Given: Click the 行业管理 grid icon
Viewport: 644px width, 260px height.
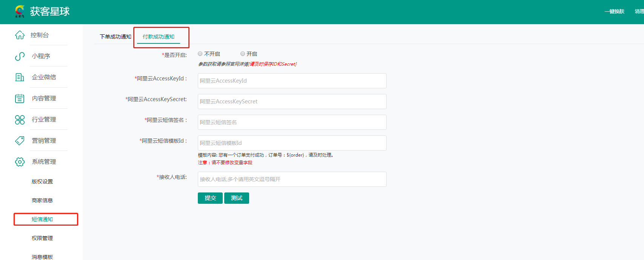Looking at the screenshot, I should point(20,120).
